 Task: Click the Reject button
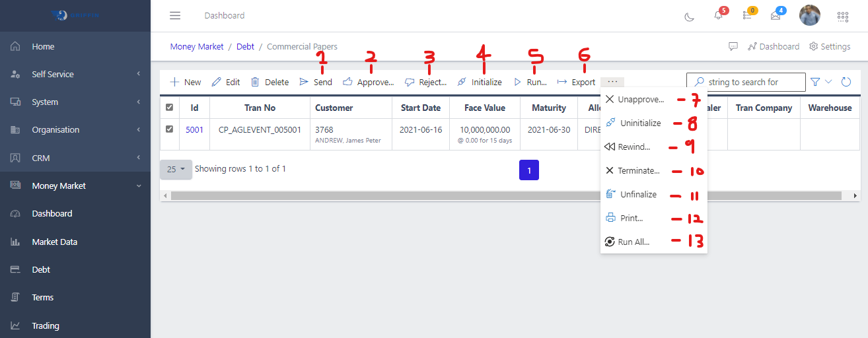425,82
